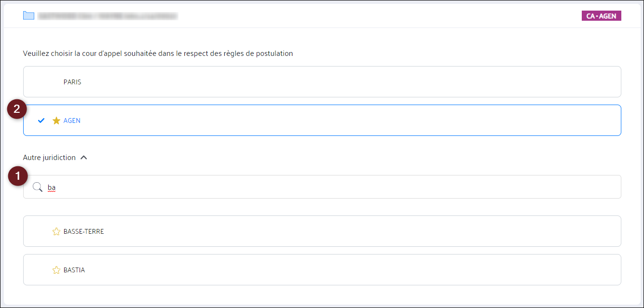This screenshot has width=644, height=308.
Task: Select the PARIS court of appeal
Action: (x=72, y=82)
